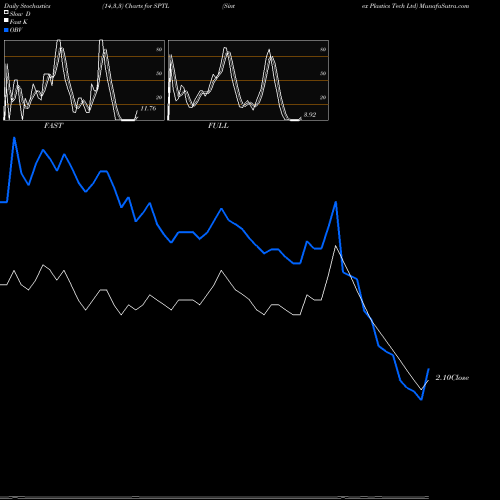
Task: Click the white Fast K legend swatch
Action: pyautogui.click(x=6, y=21)
